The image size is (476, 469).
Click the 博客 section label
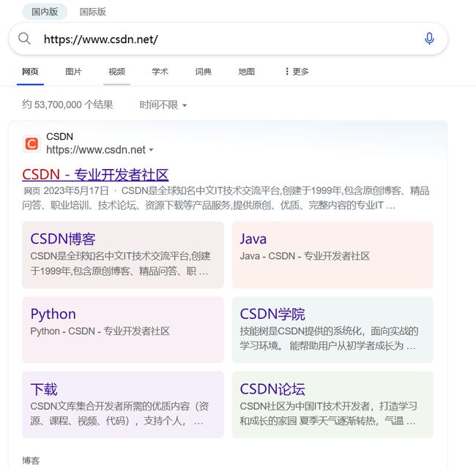pos(31,460)
